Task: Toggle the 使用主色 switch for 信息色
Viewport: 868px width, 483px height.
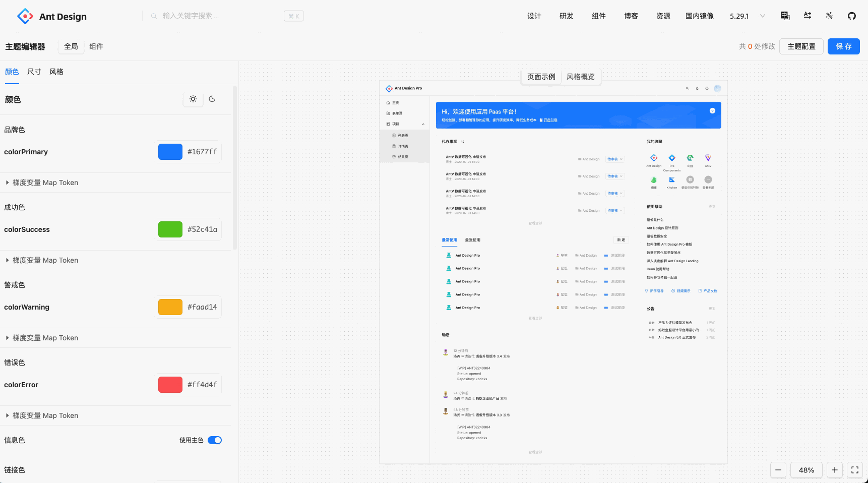Action: tap(215, 440)
